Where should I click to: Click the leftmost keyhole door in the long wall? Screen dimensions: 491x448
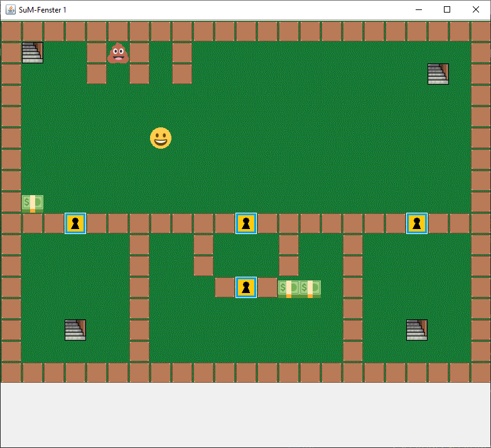coord(75,223)
